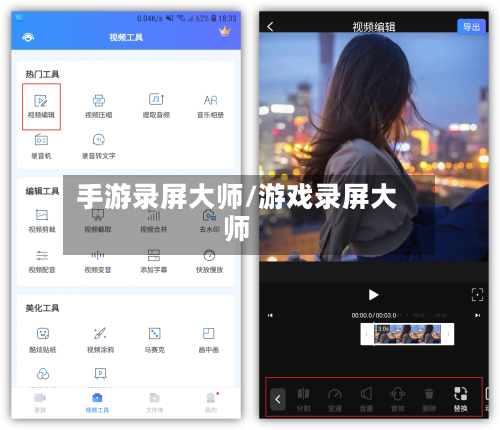Open the 录音转文字 speech-to-text tool
Viewport: 500px width, 430px height.
point(99,147)
